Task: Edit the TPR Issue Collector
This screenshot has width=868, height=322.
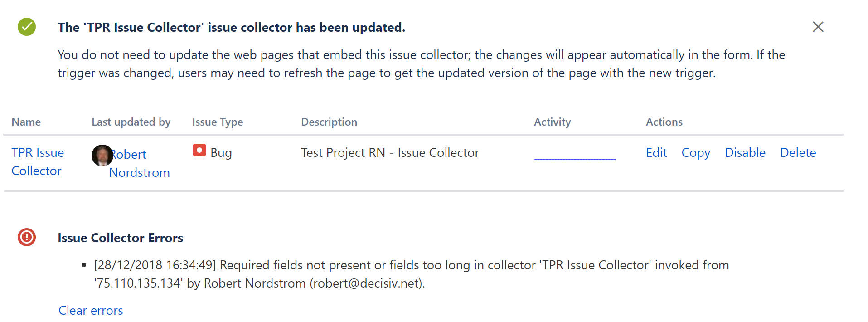Action: pyautogui.click(x=656, y=153)
